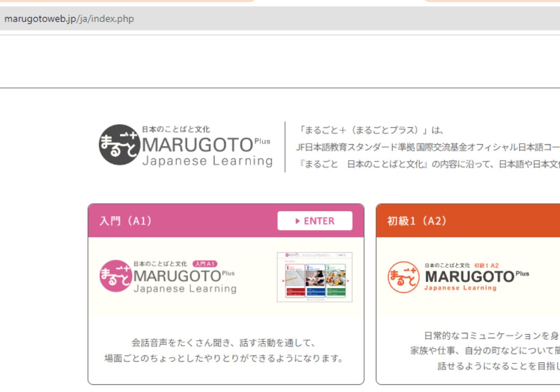Click the JF日本語教育スタンダード準拠 intro line
The image size is (560, 392).
tap(428, 147)
